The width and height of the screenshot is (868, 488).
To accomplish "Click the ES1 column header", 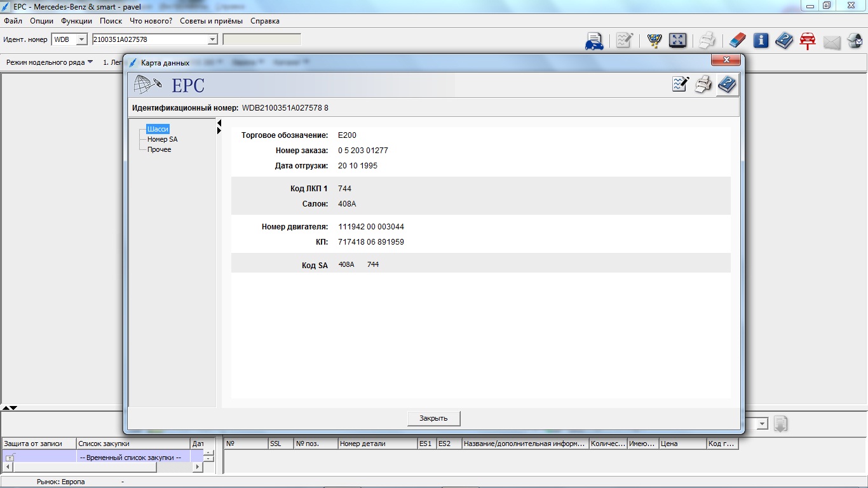I will click(x=426, y=444).
